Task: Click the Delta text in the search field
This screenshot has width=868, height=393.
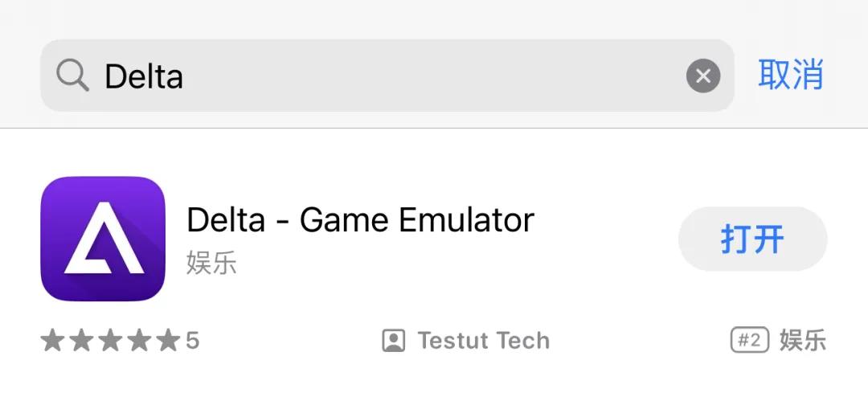Action: 143,76
